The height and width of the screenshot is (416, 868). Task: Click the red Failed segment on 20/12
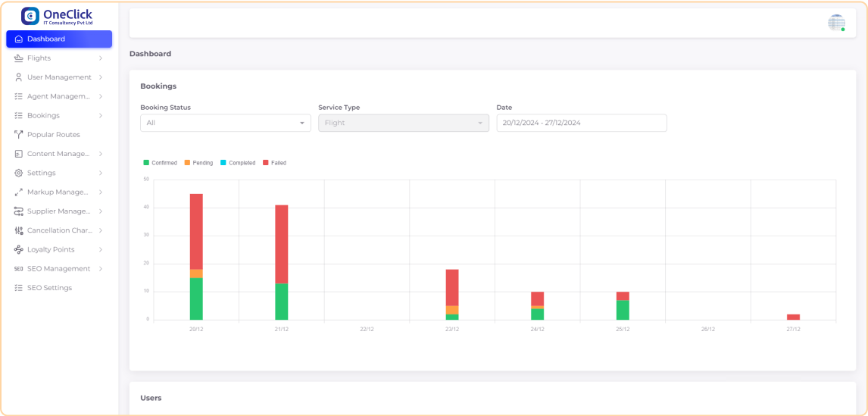(x=196, y=232)
